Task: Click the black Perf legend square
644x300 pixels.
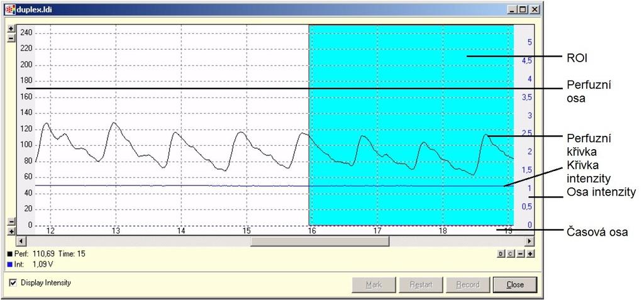Action: (x=10, y=254)
